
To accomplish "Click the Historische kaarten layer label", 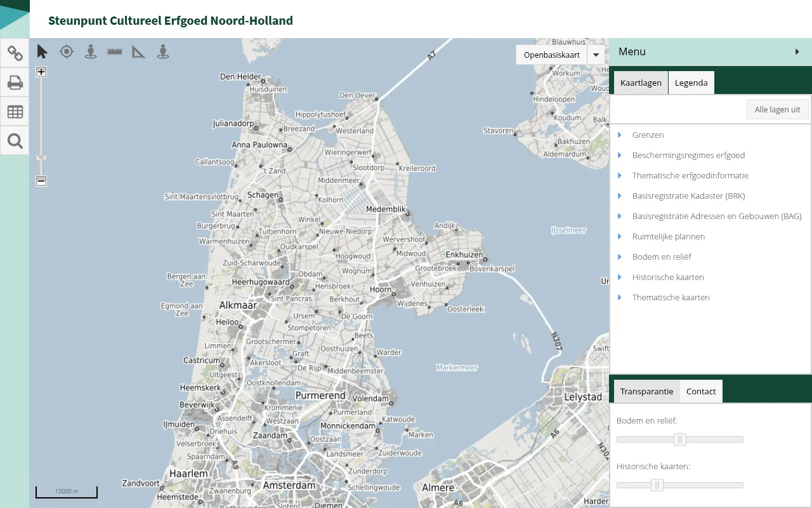I will click(x=668, y=277).
